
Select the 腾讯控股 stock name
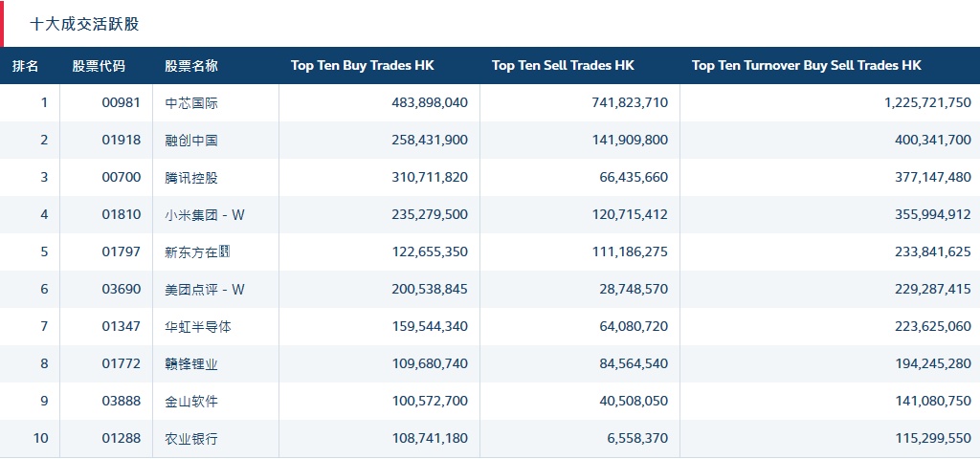191,178
